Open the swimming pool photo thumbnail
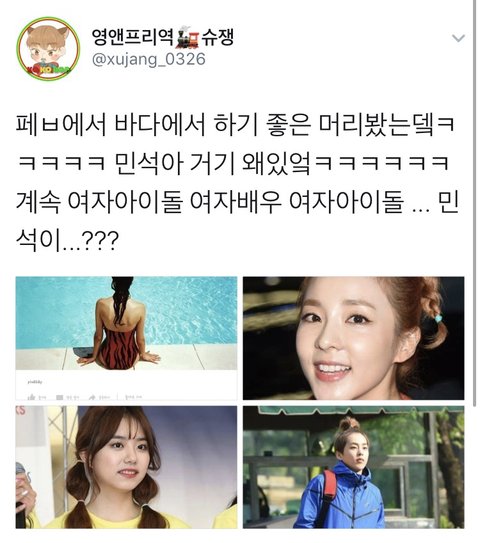The height and width of the screenshot is (543, 480). click(x=126, y=338)
